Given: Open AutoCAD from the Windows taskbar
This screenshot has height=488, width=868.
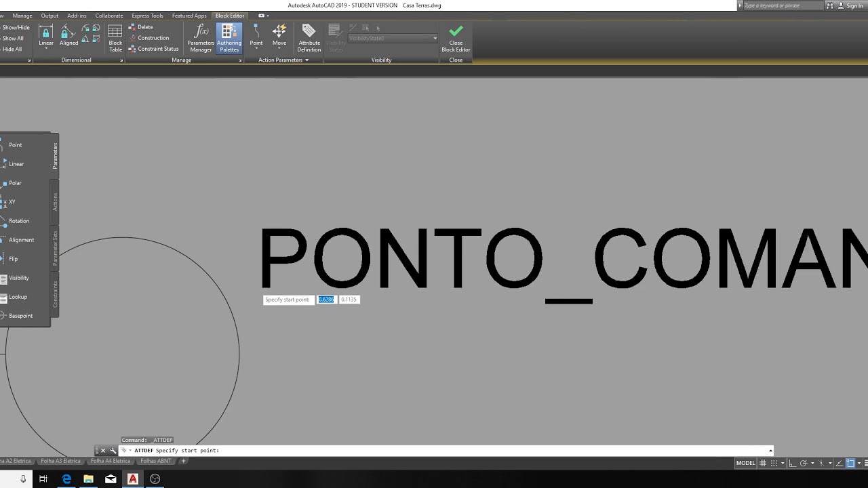Looking at the screenshot, I should [x=133, y=479].
